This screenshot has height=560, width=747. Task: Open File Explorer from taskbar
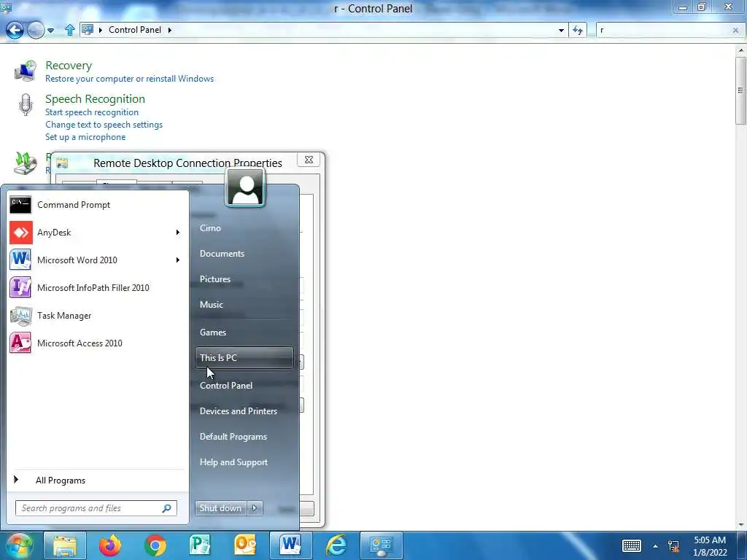click(x=65, y=545)
